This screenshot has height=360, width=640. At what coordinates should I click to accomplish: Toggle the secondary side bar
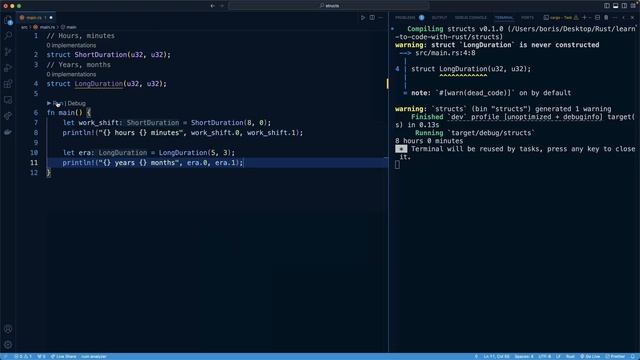coord(624,6)
